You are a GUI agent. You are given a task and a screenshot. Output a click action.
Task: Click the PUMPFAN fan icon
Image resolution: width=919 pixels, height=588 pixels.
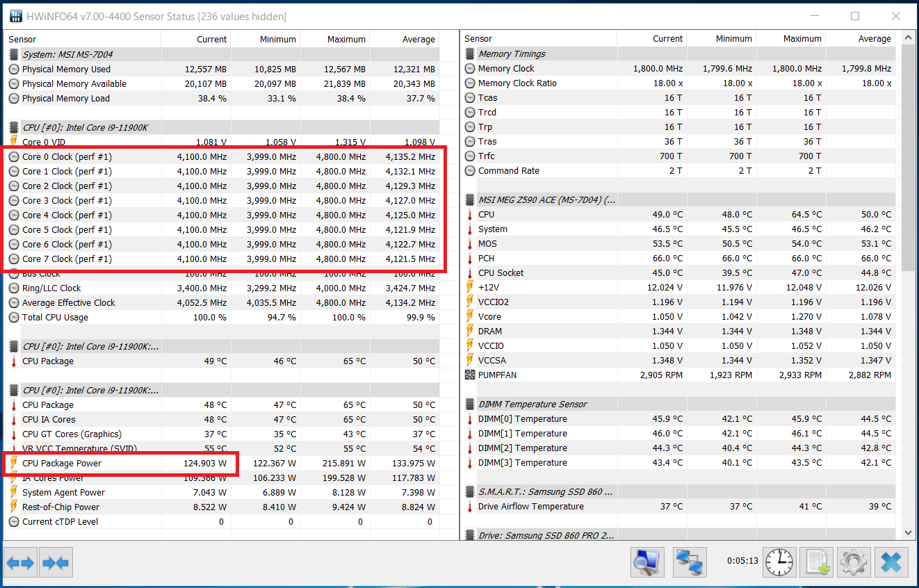[470, 375]
